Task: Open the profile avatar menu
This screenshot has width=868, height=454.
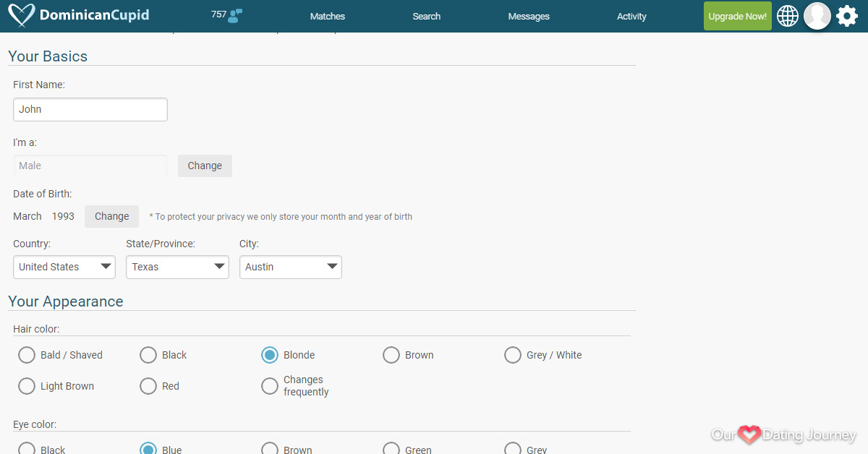Action: click(x=817, y=16)
